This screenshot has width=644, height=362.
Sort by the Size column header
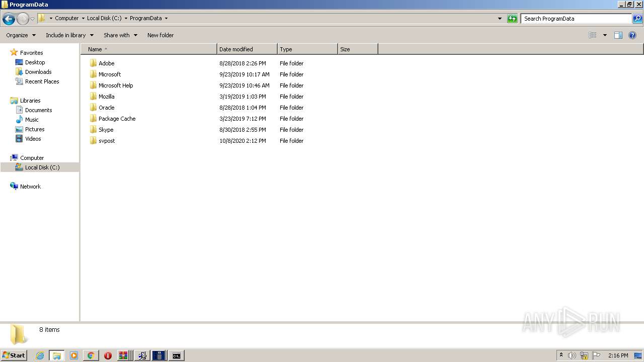[x=358, y=49]
